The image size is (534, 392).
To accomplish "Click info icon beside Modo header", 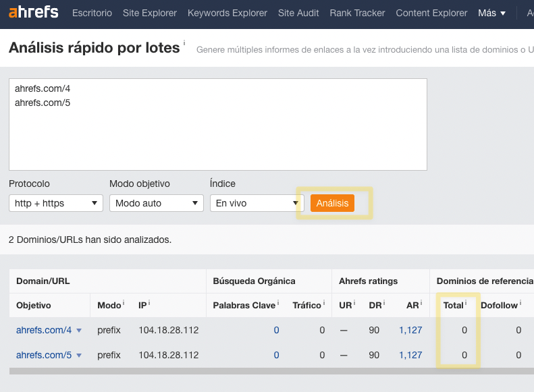I will click(x=124, y=303).
